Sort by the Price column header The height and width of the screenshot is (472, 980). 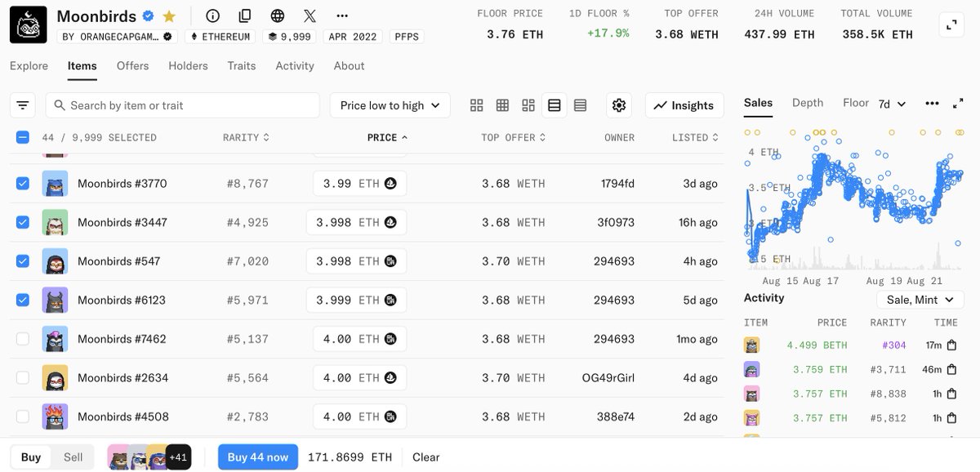click(387, 137)
